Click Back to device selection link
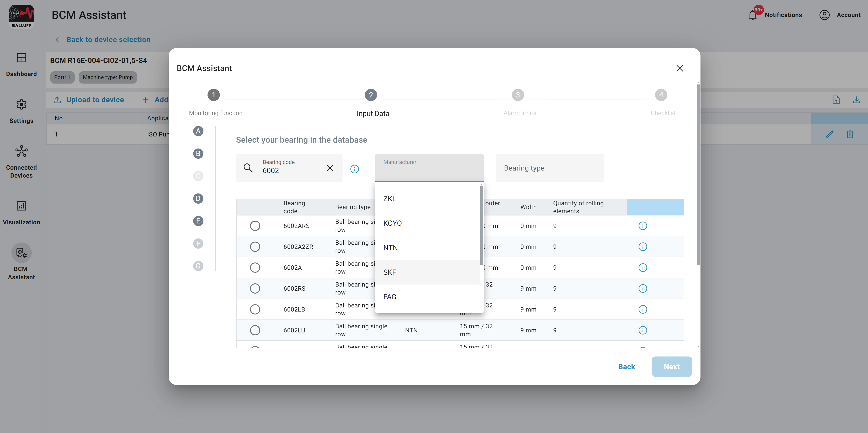The width and height of the screenshot is (868, 433). pyautogui.click(x=108, y=40)
